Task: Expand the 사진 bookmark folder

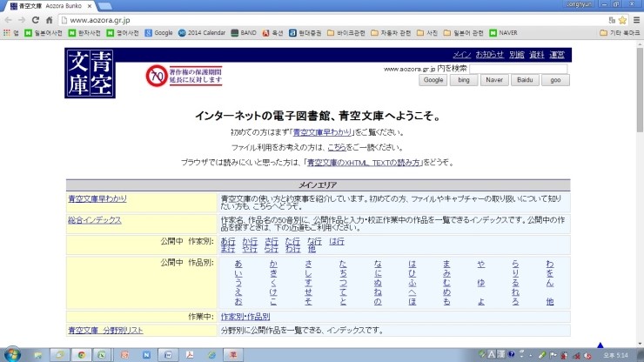Action: 427,33
